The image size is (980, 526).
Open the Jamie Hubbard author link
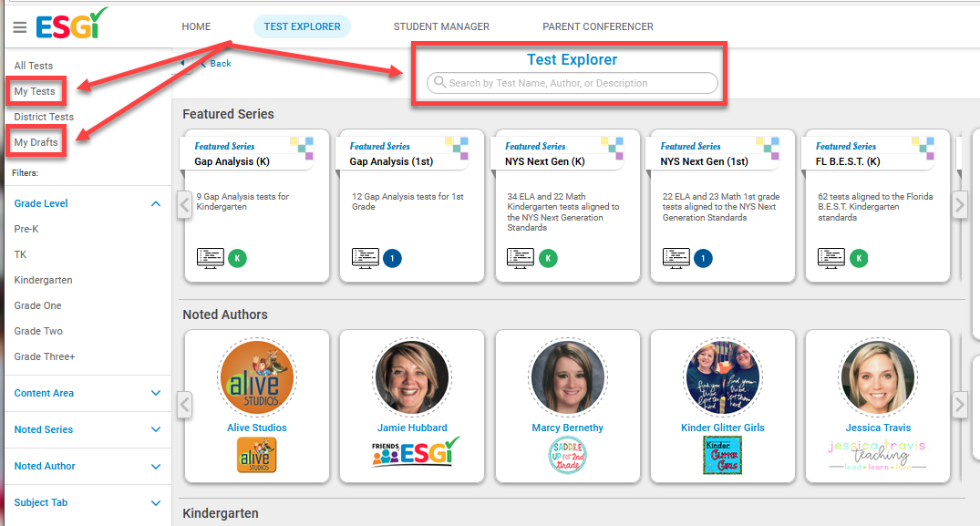pos(412,428)
